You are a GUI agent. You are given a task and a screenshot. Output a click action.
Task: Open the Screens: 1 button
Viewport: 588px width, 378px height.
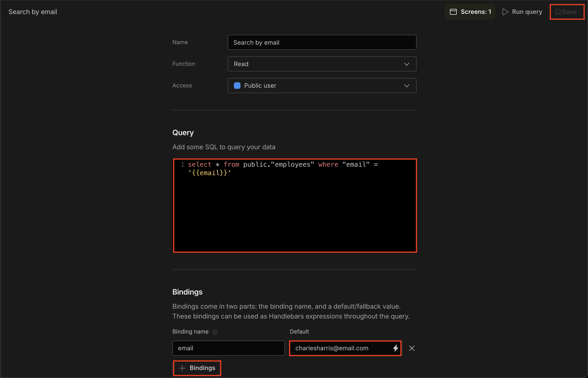point(470,12)
